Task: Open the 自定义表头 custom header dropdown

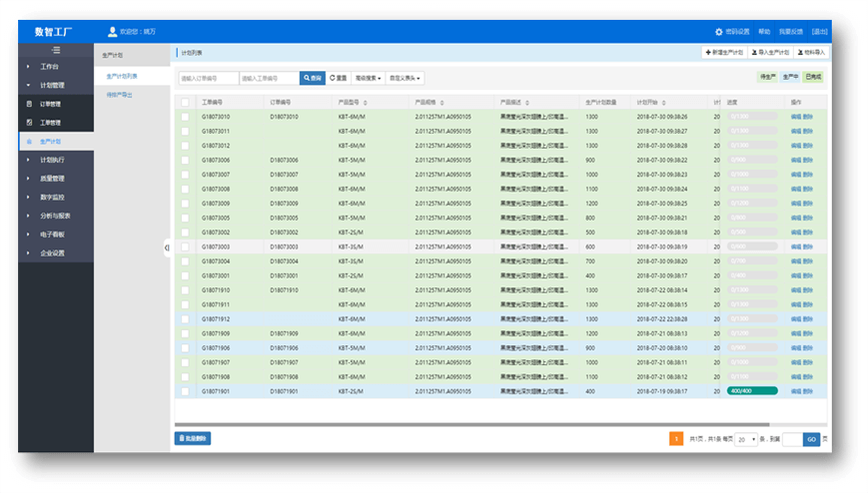Action: click(405, 78)
